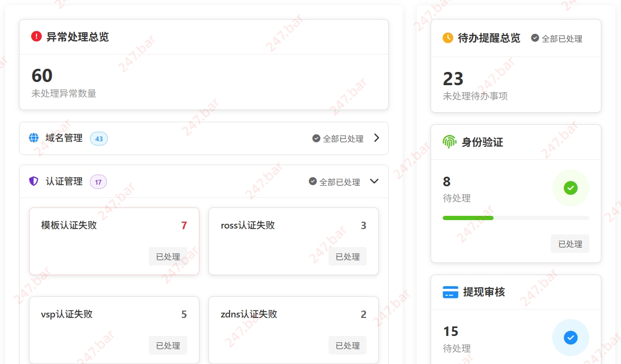Toggle 全部已处理 in the 认证管理 row
Screen dimensions: 621x364
point(334,182)
